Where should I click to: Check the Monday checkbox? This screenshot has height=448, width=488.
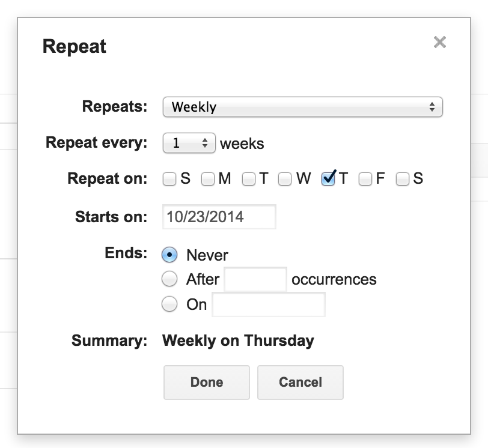[x=208, y=179]
